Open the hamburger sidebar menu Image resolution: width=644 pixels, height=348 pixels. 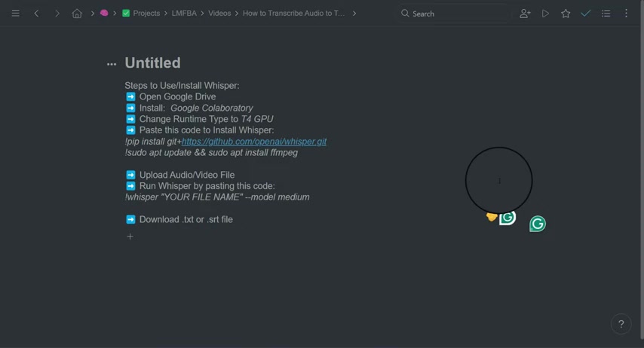pos(15,14)
